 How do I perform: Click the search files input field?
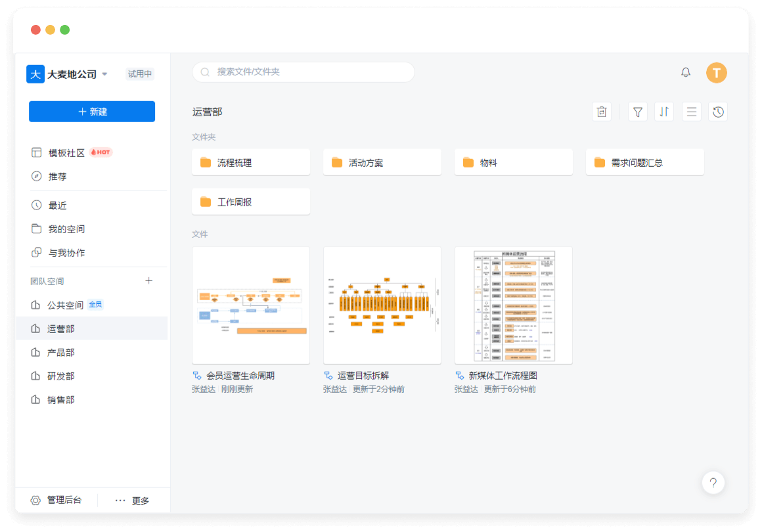pyautogui.click(x=303, y=72)
